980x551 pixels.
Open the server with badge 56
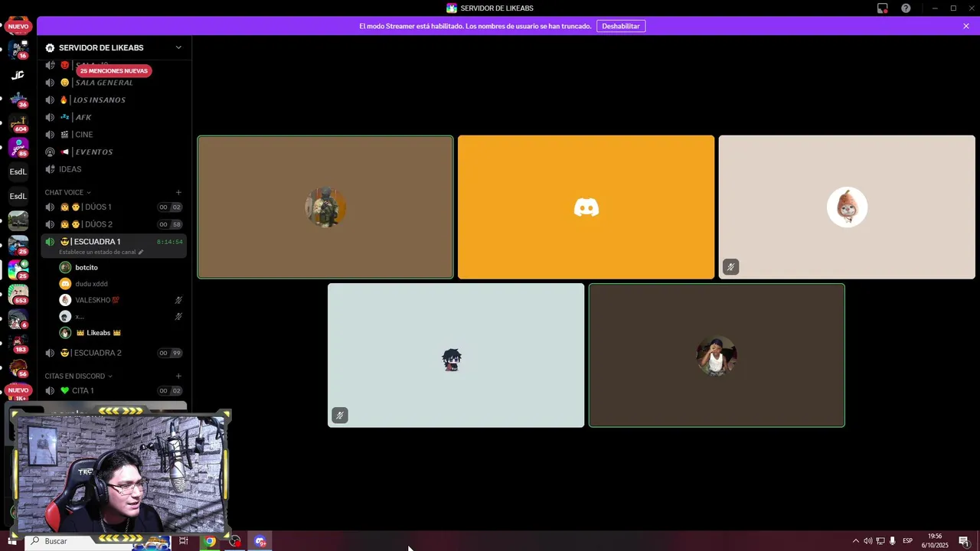coord(18,368)
